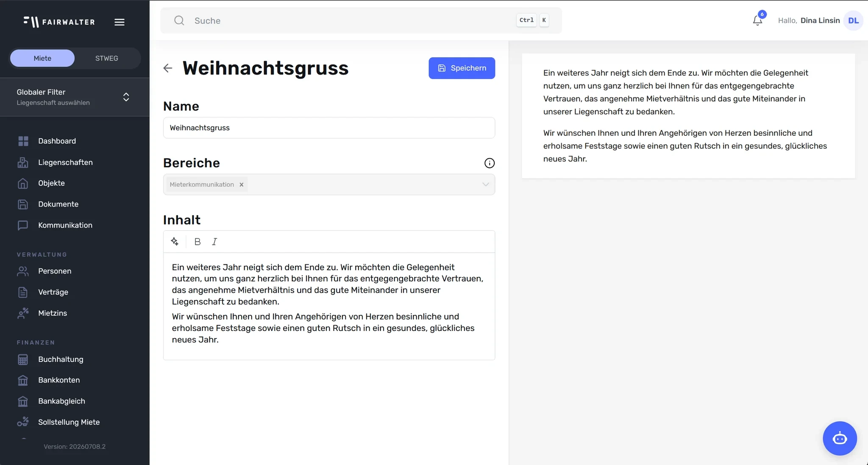Open Verträge in sidebar
Image resolution: width=868 pixels, height=465 pixels.
point(53,292)
